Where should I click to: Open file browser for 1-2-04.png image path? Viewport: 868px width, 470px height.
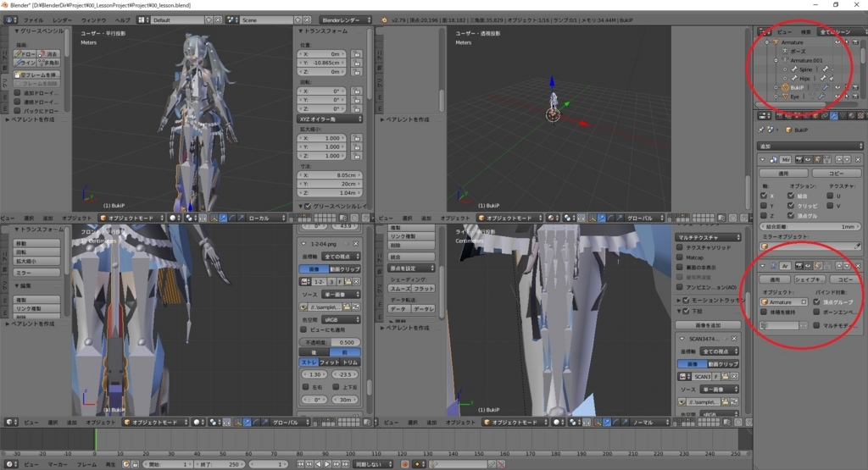pos(347,307)
